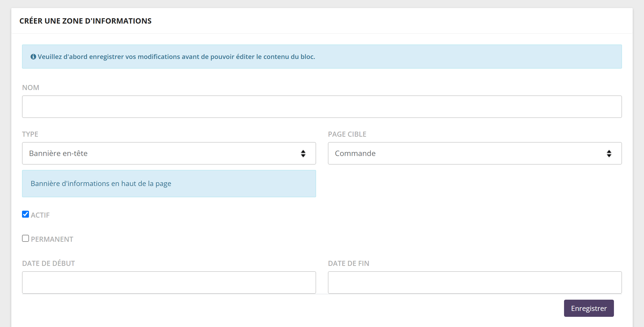Click into the Date de début field
The image size is (644, 327).
point(169,283)
